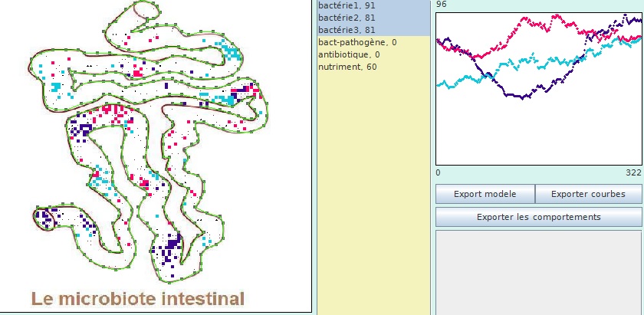Click the x-axis end label 322

click(632, 172)
